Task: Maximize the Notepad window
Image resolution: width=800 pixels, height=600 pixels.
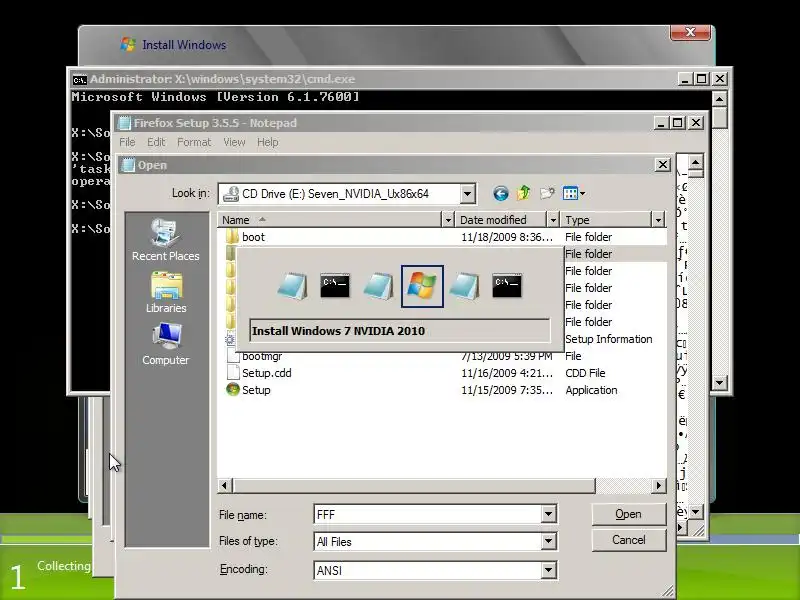Action: 678,123
